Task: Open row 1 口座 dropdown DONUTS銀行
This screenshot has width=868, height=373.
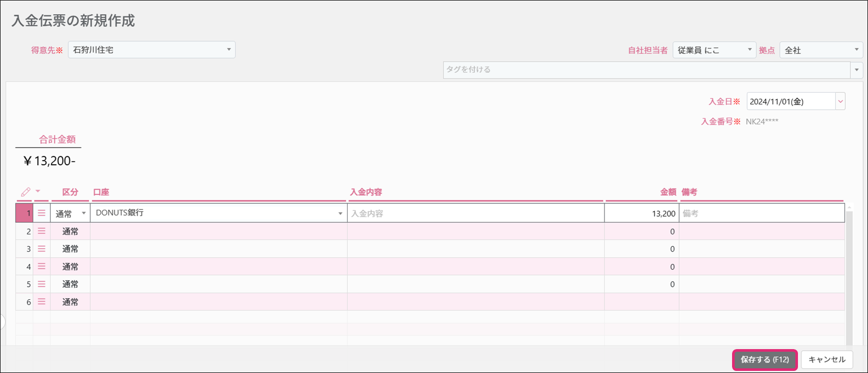Action: coord(218,214)
